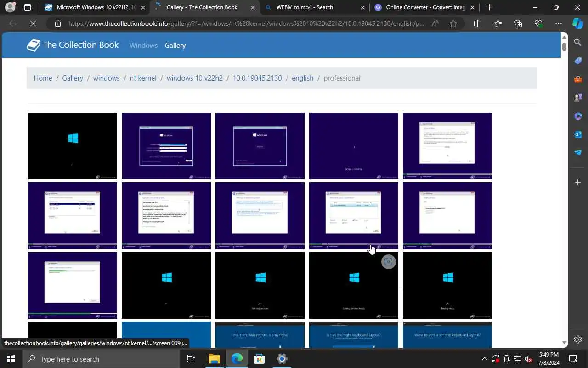Viewport: 588px width, 368px height.
Task: Stop loading the page with X button
Action: [33, 23]
